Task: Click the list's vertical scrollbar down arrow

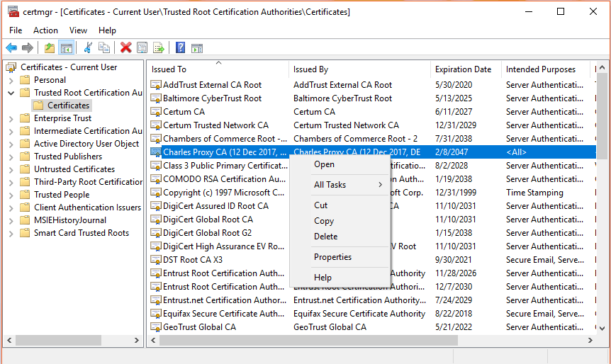Action: [602, 328]
